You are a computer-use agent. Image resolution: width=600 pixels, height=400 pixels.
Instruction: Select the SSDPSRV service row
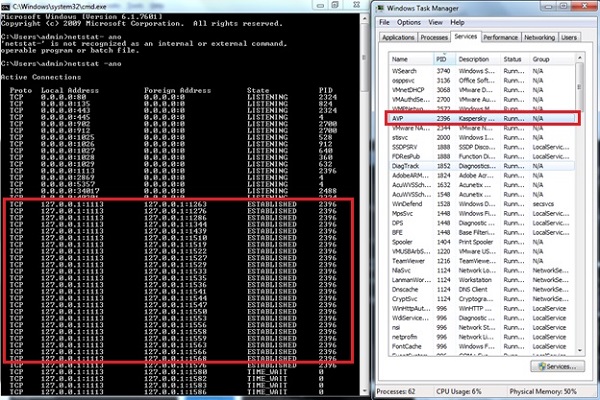482,147
